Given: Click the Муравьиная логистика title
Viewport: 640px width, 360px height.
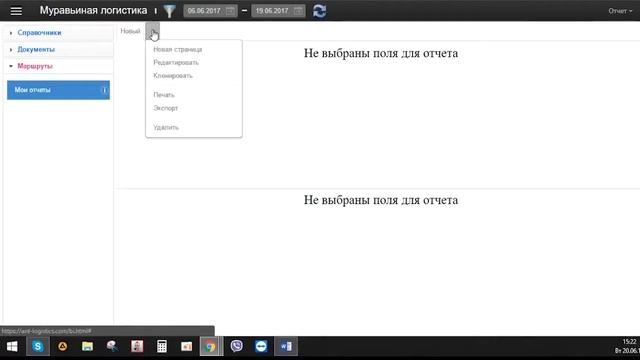Looking at the screenshot, I should point(93,11).
